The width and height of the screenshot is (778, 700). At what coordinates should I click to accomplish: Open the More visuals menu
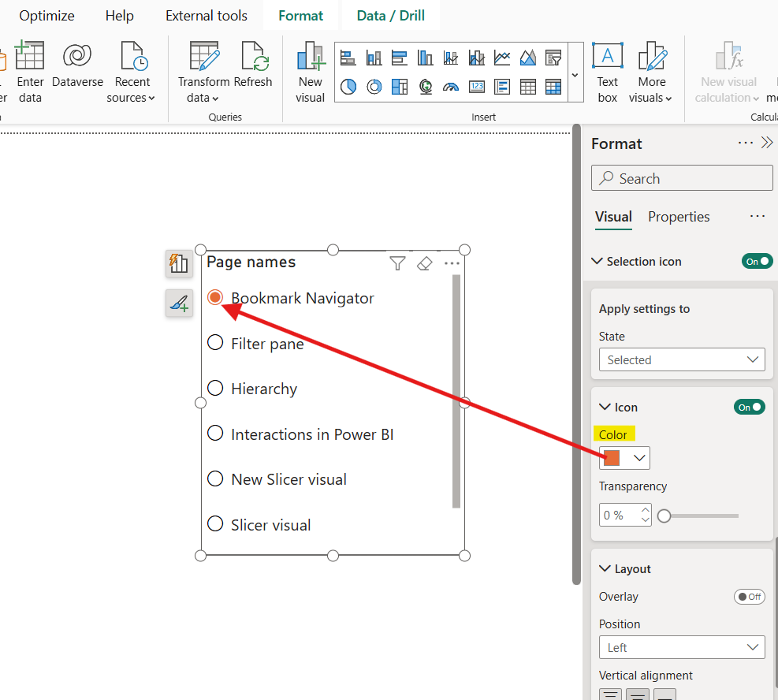point(651,73)
